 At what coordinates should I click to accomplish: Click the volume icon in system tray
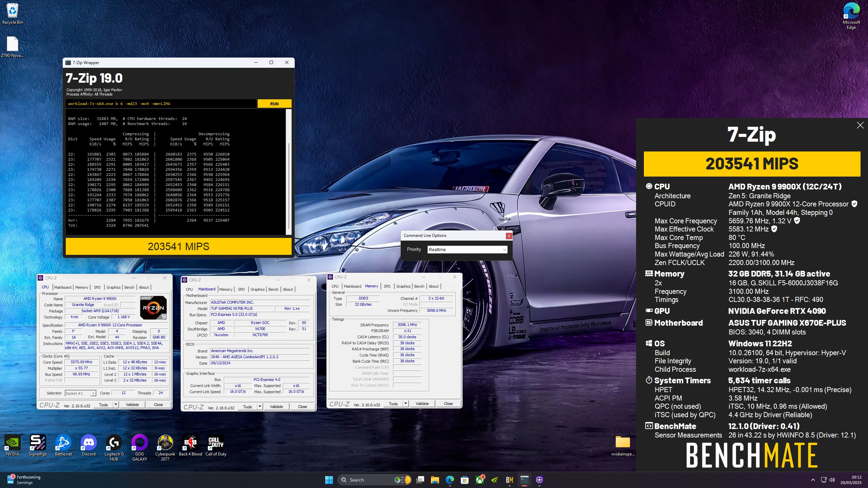(832, 480)
